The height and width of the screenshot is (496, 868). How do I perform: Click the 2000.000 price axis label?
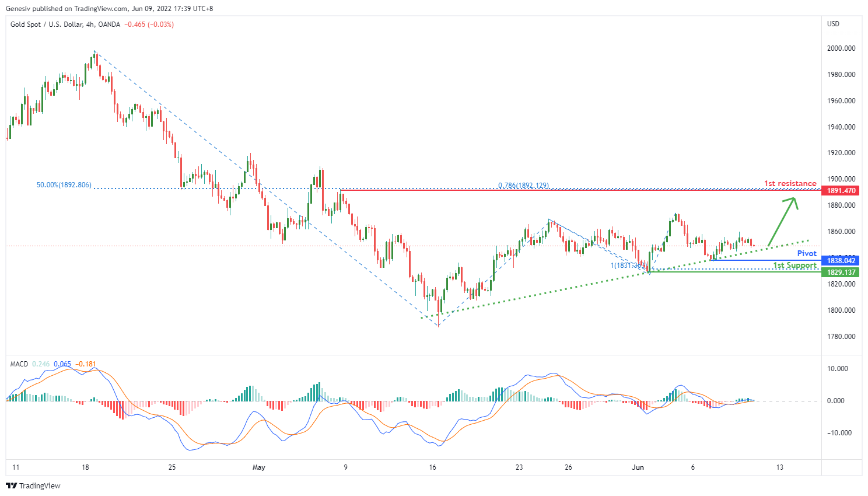(841, 48)
